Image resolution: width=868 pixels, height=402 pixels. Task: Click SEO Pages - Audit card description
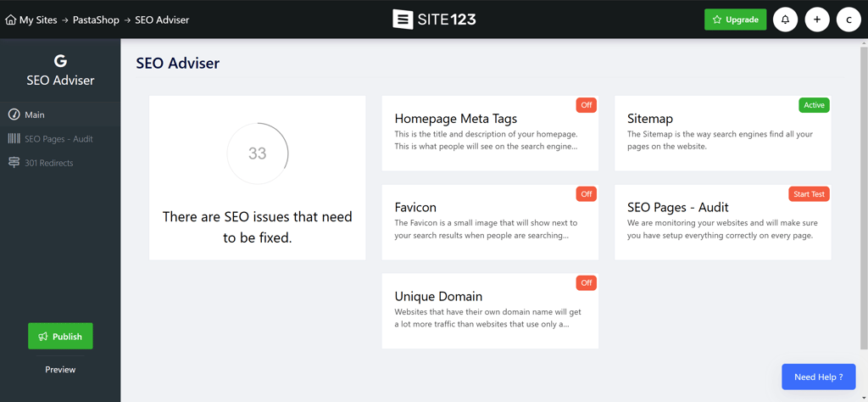722,229
